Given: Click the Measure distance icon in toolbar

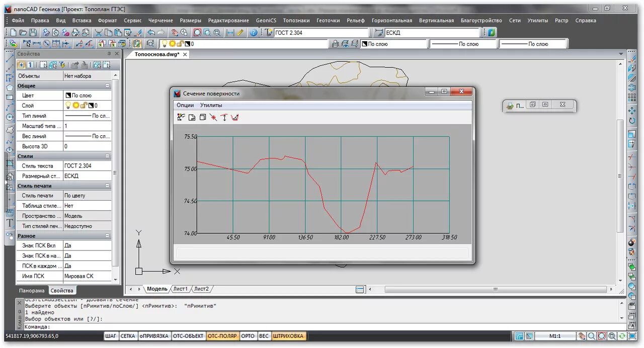Looking at the screenshot, I should (230, 33).
